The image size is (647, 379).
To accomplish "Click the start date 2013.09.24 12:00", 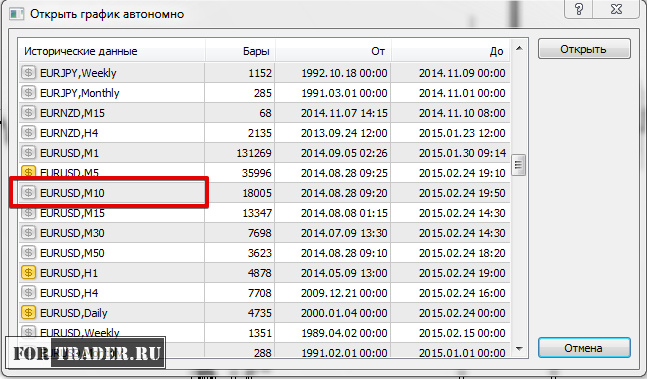I will click(x=344, y=133).
